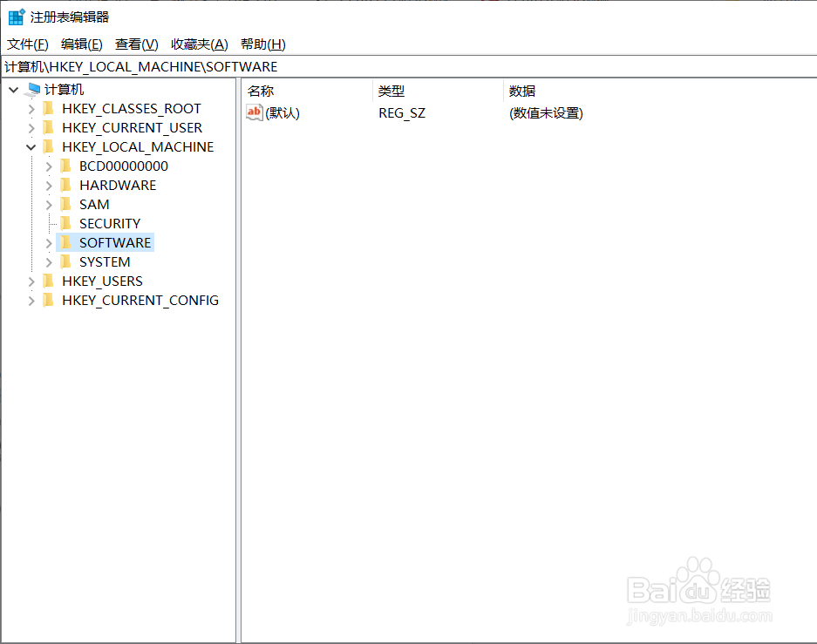Click the SAM folder icon
The height and width of the screenshot is (644, 817).
[x=65, y=205]
